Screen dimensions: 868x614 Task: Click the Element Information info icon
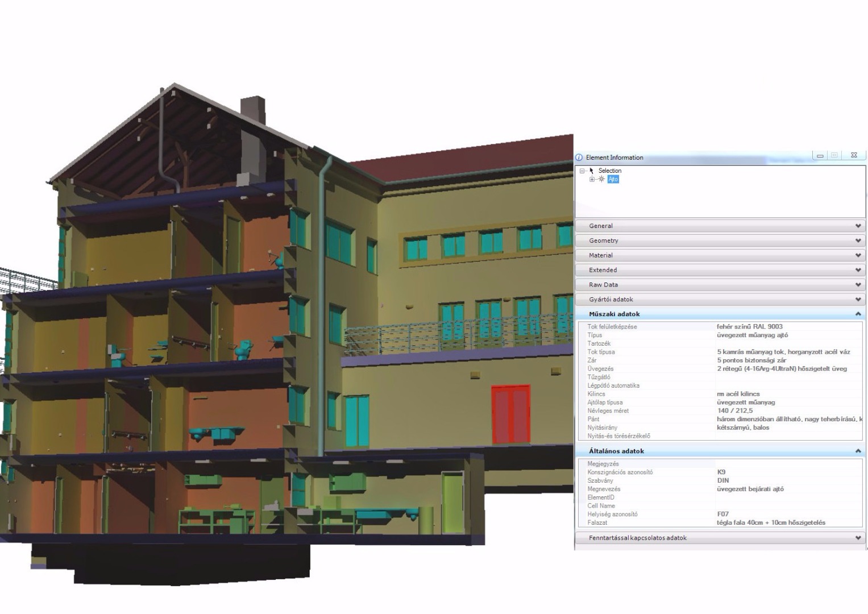click(x=579, y=157)
